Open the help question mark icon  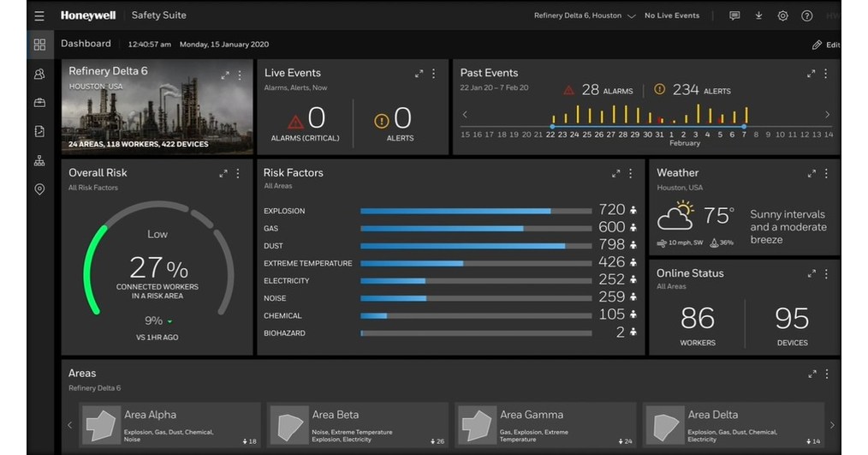[x=806, y=15]
